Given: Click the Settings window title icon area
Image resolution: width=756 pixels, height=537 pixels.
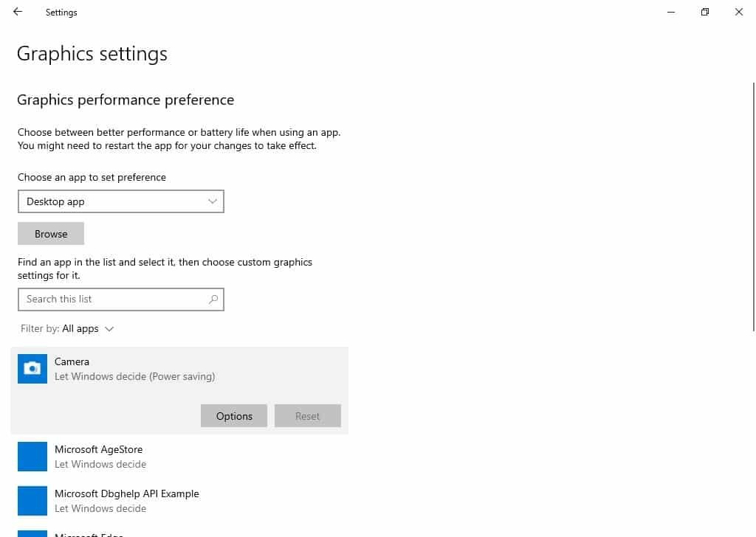Looking at the screenshot, I should click(61, 12).
